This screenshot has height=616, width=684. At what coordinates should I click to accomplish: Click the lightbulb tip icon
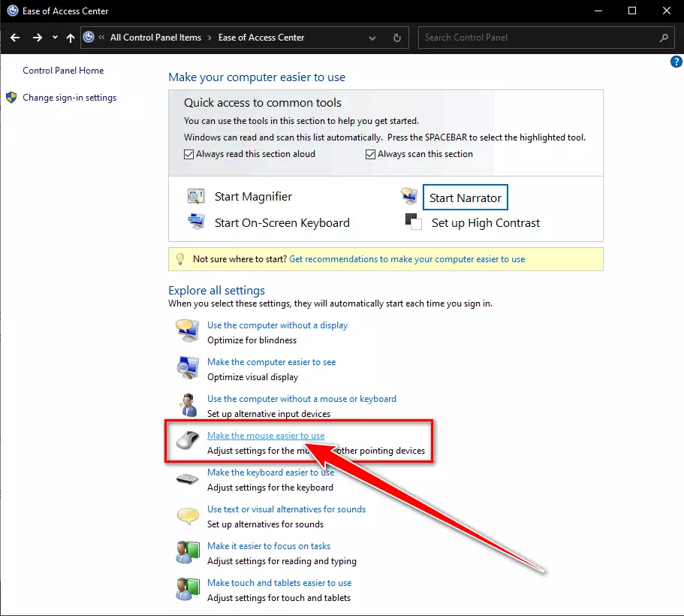coord(180,259)
